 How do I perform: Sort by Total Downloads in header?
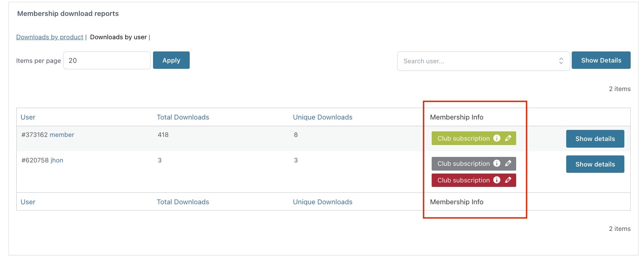click(183, 117)
